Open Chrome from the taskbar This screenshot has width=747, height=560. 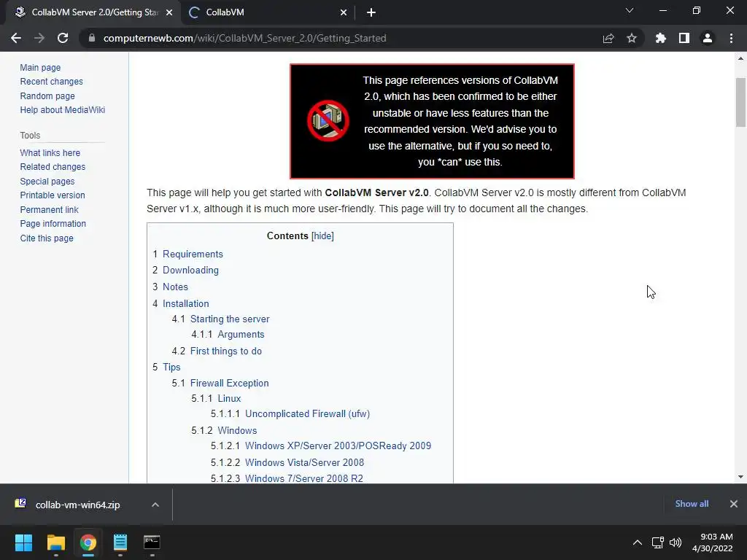click(88, 542)
